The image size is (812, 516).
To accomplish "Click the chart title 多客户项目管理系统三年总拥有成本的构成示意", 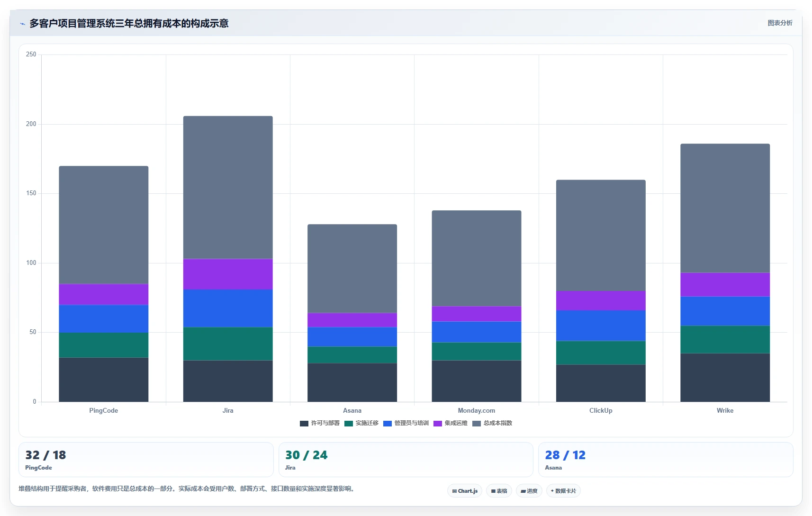I will 129,23.
